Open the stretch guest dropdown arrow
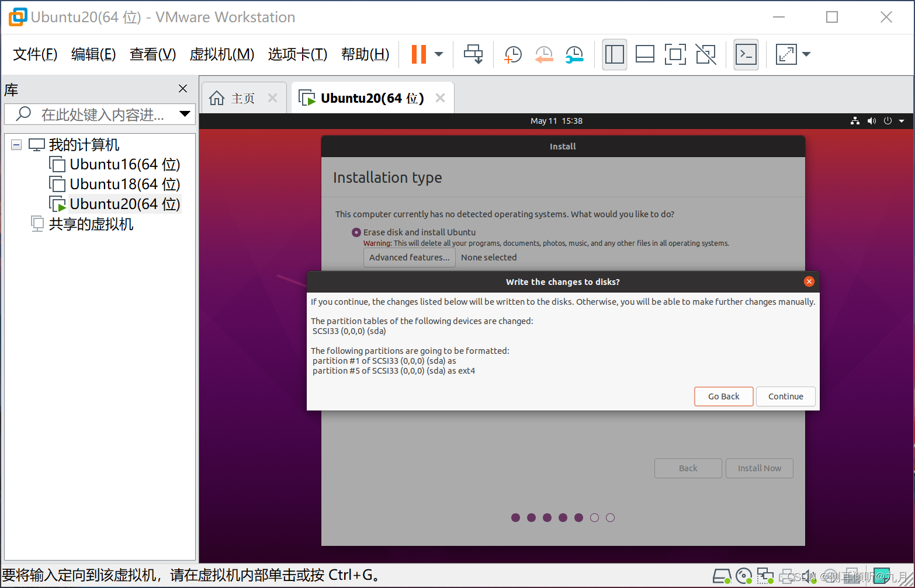Screen dimensions: 915x588 806,54
